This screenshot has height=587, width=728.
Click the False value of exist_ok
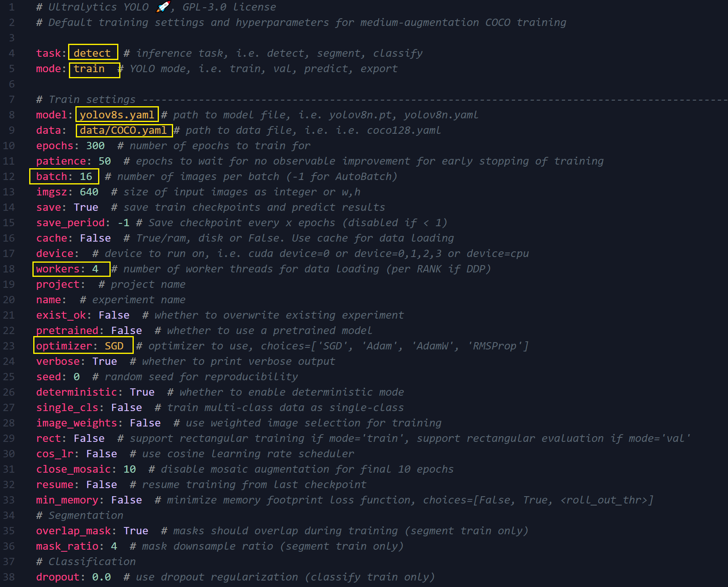point(114,315)
